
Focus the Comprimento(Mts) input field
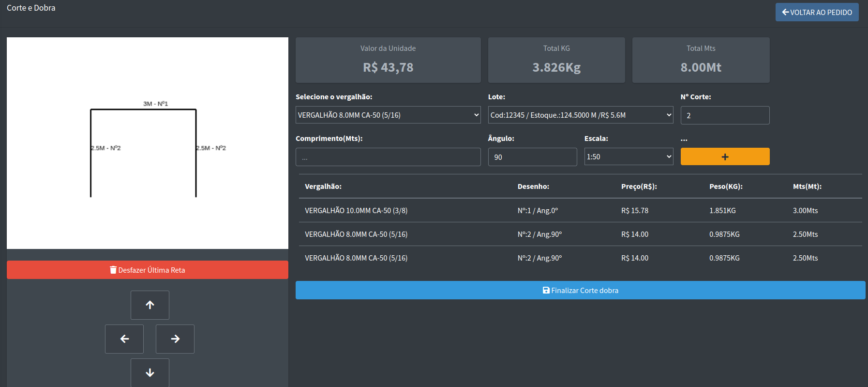(x=388, y=157)
